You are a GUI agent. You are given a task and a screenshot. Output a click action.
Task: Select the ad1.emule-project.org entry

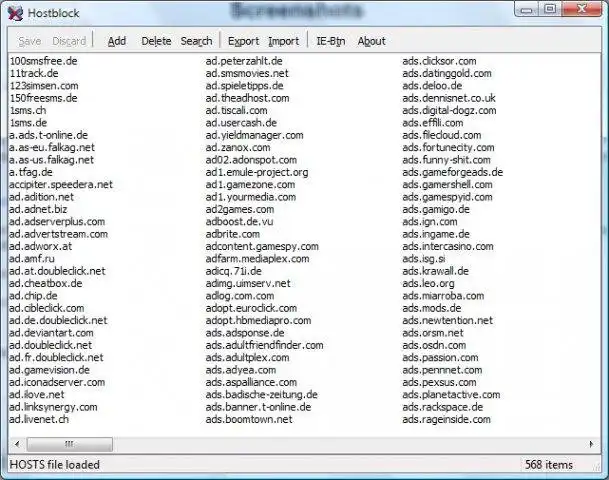click(257, 172)
